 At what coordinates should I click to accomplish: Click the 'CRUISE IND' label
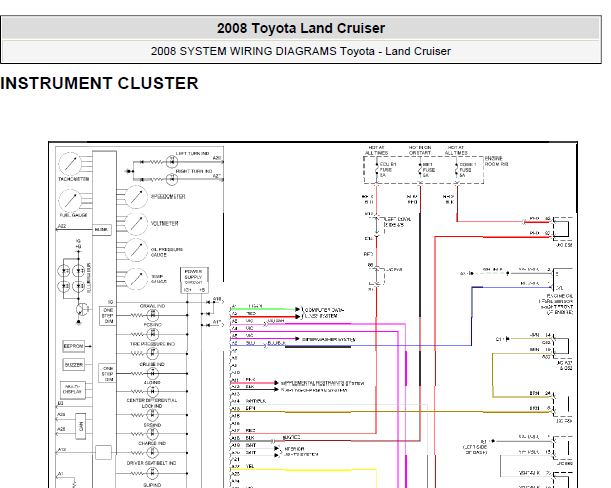coord(152,364)
